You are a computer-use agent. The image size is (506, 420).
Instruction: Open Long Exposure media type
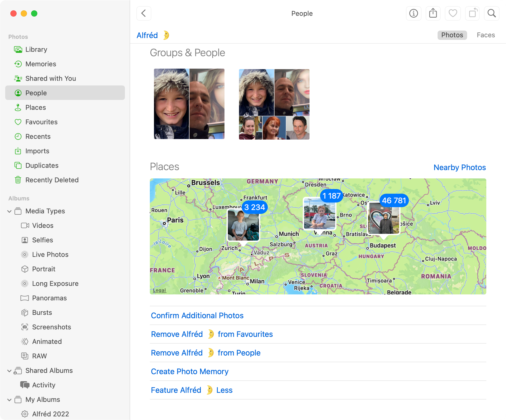(65, 284)
